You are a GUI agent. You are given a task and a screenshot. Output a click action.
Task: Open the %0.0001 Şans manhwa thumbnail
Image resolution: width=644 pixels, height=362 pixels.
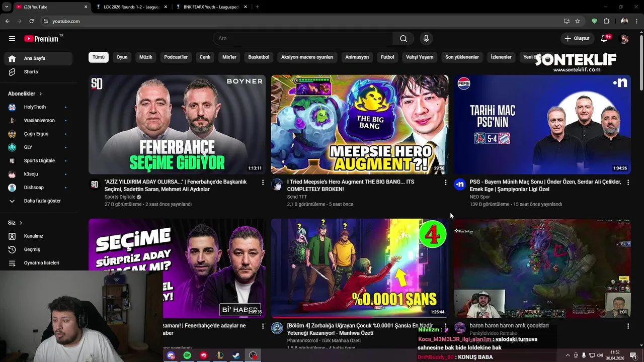coord(360,268)
